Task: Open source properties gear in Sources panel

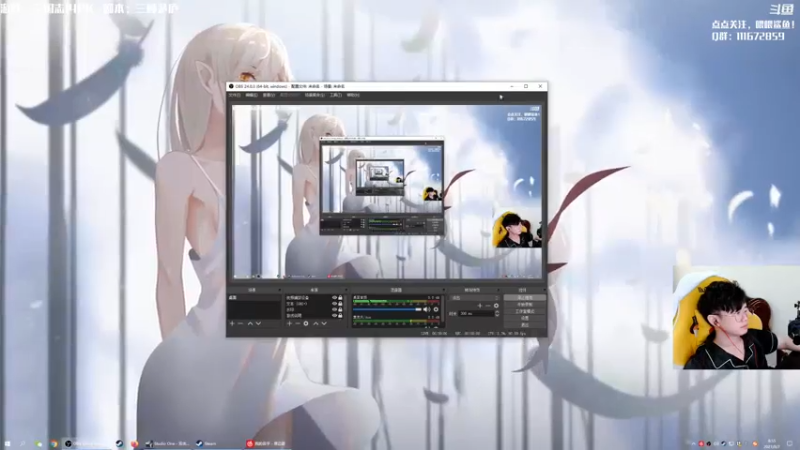Action: [306, 323]
